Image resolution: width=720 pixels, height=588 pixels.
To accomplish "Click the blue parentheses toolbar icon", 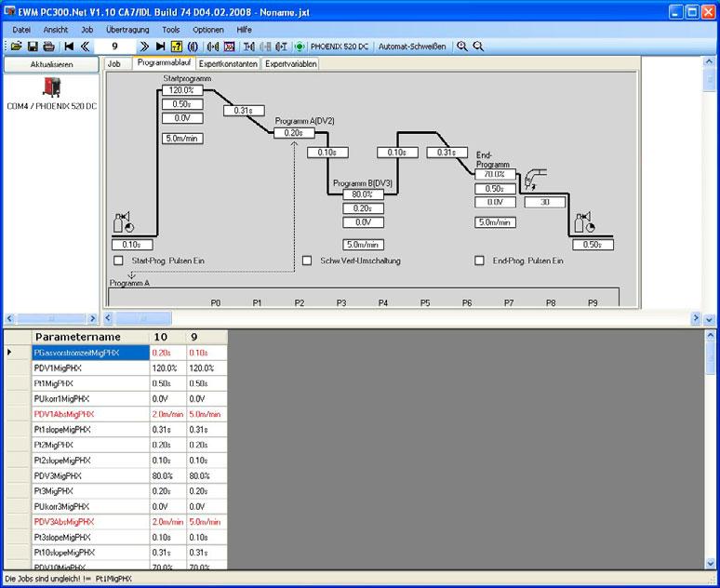I will click(x=193, y=47).
